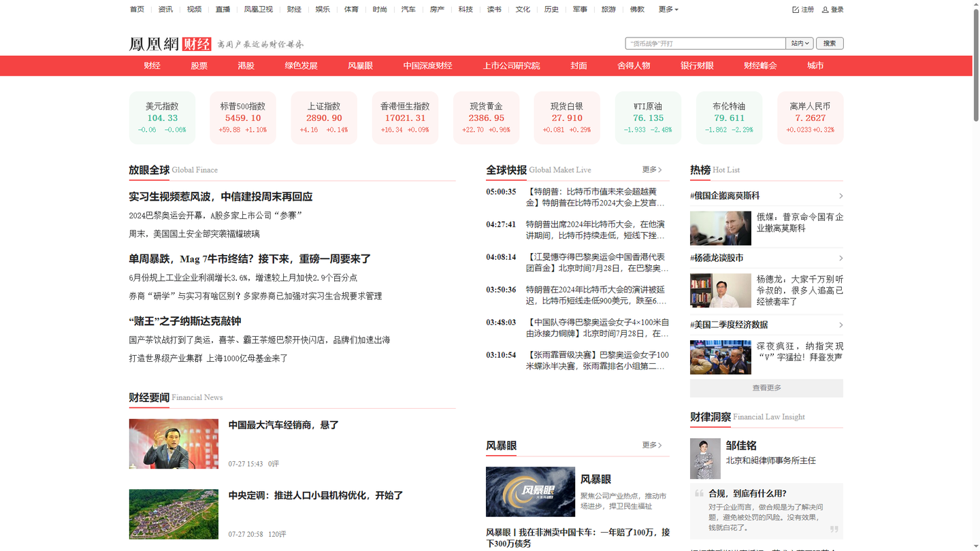The height and width of the screenshot is (551, 980).
Task: Expand the #俄国企搬离莫斯科 hot topic chevron
Action: click(840, 196)
